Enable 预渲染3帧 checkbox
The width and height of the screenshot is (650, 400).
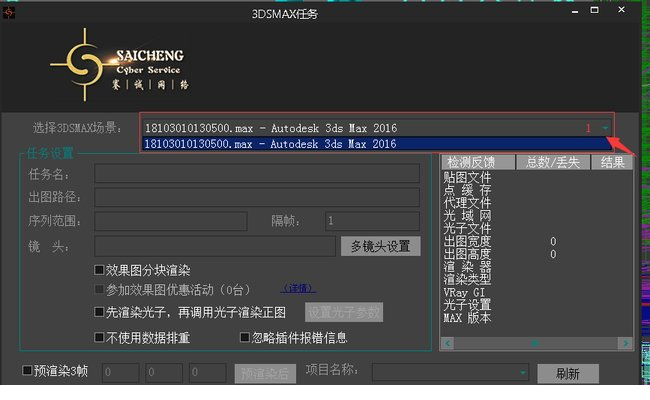point(27,370)
